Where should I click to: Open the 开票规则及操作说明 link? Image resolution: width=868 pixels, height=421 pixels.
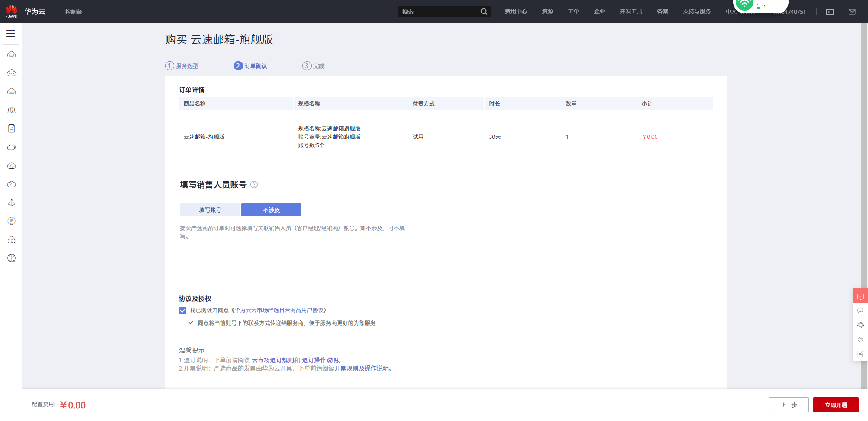362,369
